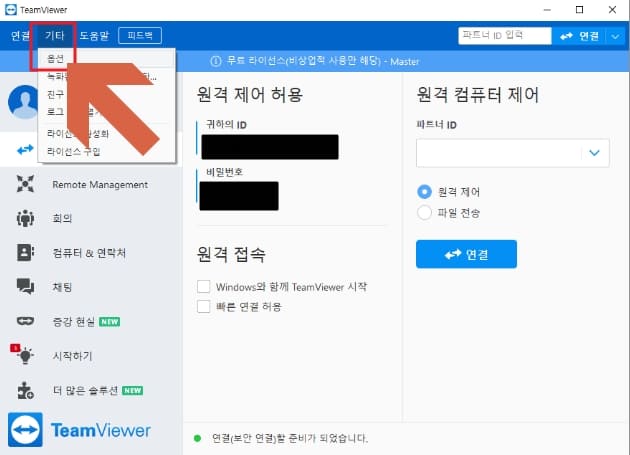The image size is (630, 455).
Task: Open the 채팅 chat icon
Action: (25, 287)
